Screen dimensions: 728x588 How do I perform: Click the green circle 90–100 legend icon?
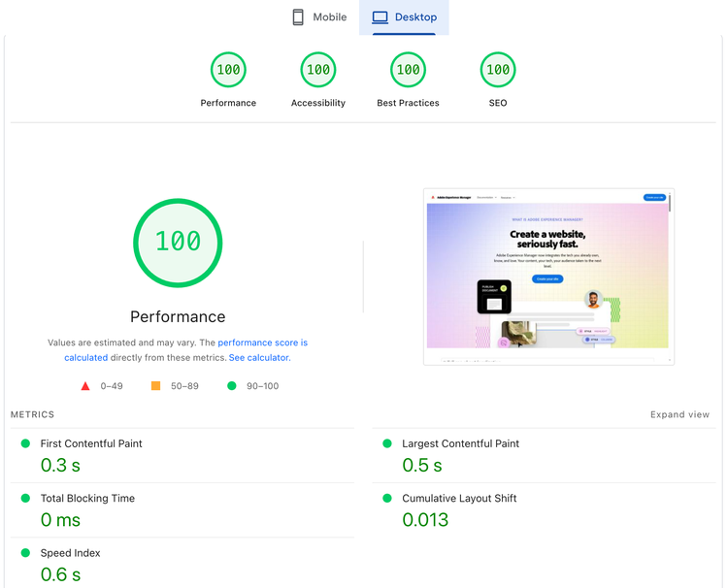(x=231, y=386)
